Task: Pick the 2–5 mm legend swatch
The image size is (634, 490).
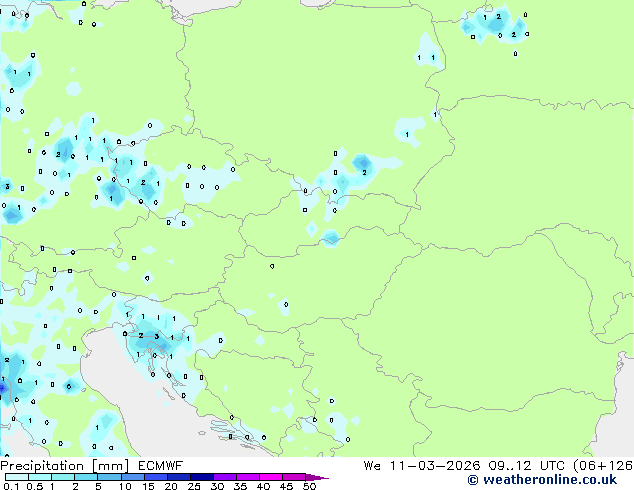Action: [86, 477]
